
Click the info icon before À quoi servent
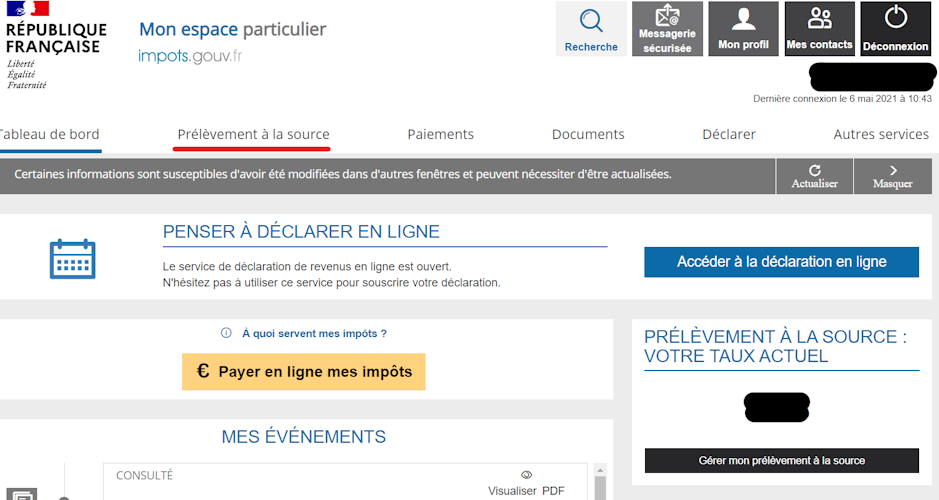click(226, 333)
